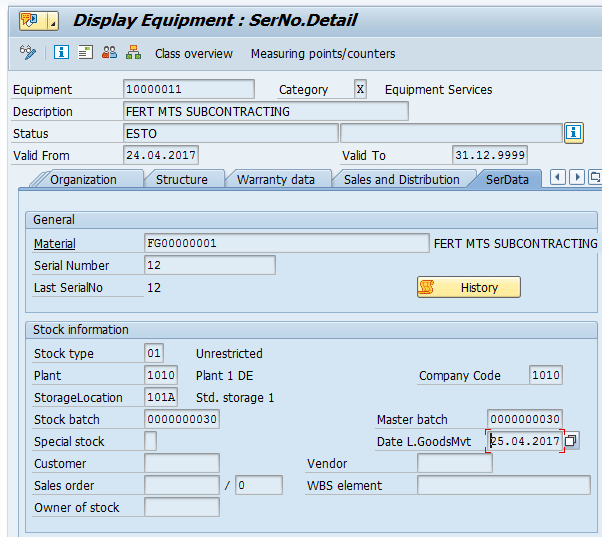
Task: Open the Warranty data tab
Action: (x=275, y=180)
